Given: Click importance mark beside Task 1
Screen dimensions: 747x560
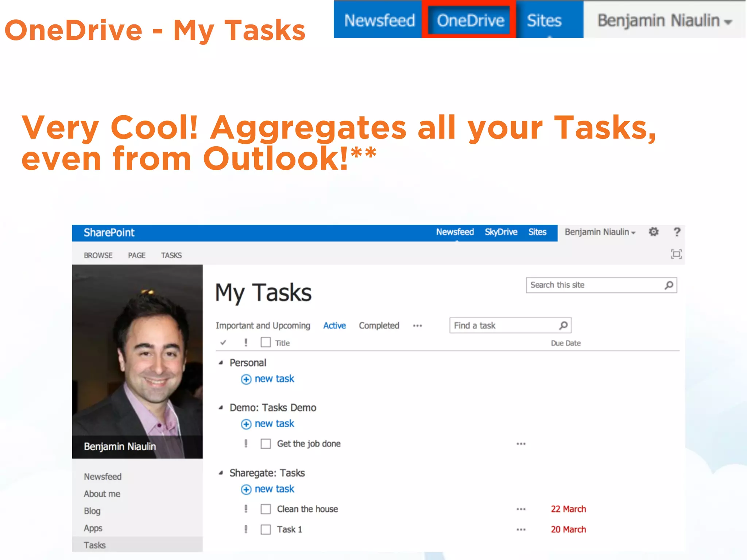Looking at the screenshot, I should [x=246, y=529].
